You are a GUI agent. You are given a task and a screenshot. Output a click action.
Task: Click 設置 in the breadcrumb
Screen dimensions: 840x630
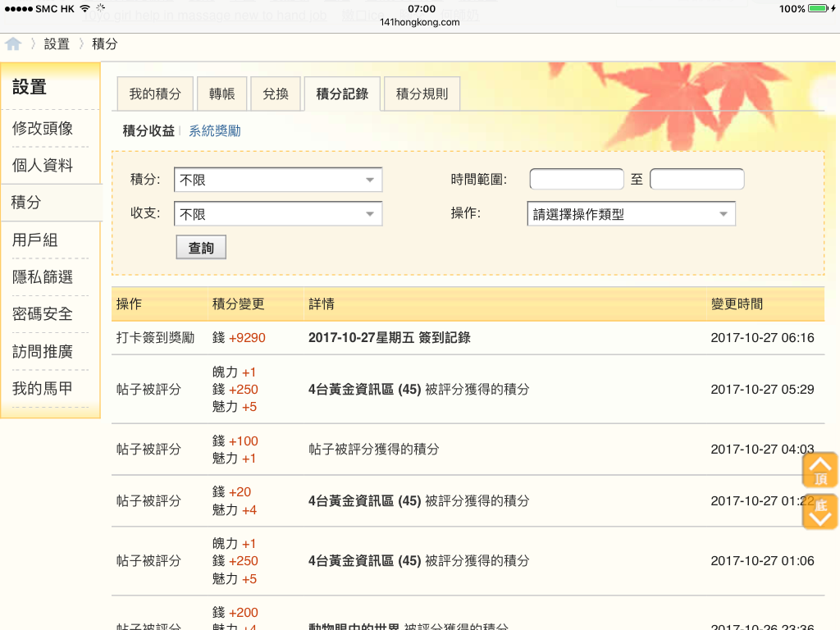pos(57,44)
